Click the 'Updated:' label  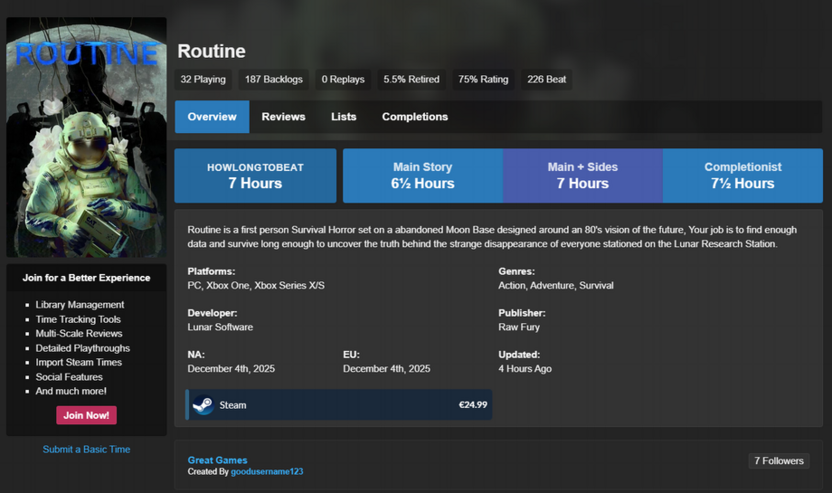[519, 354]
